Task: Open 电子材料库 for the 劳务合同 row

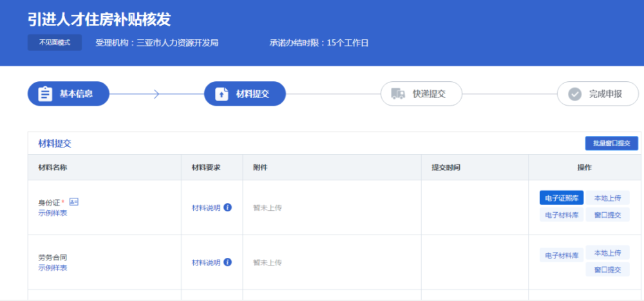Action: coord(562,255)
